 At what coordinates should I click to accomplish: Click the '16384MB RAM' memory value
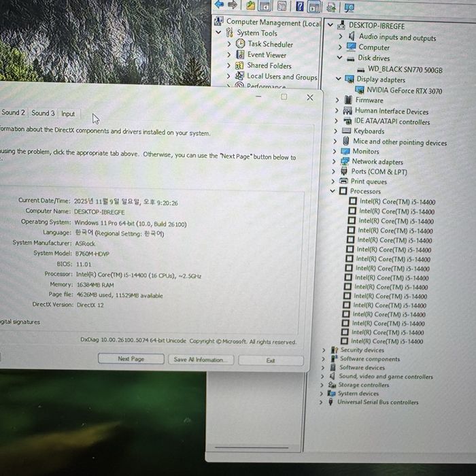tap(95, 285)
